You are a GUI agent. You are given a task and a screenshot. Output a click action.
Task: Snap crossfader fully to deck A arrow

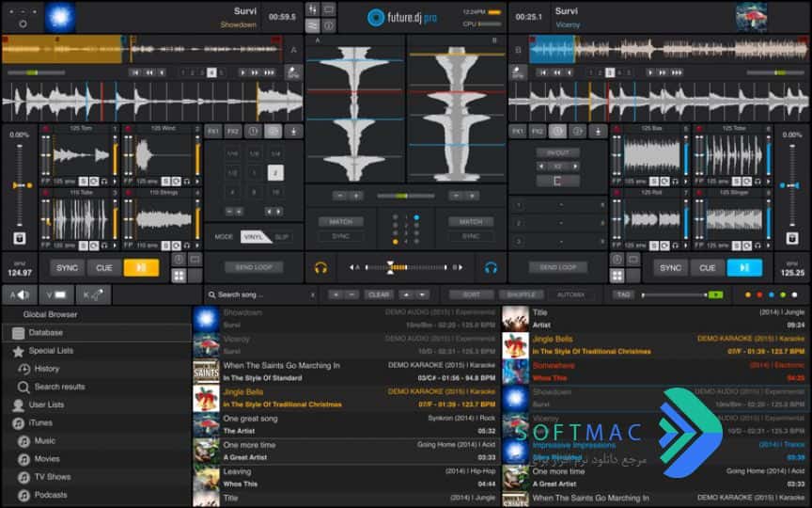coord(352,268)
